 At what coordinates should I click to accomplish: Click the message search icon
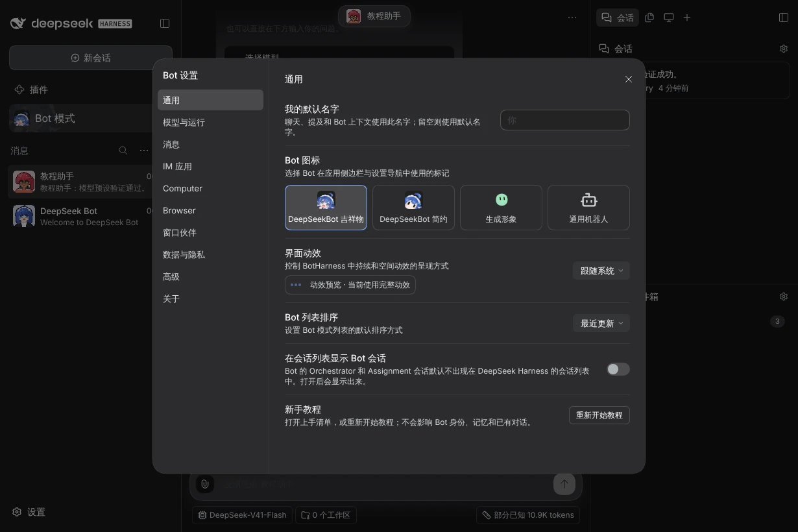(x=123, y=151)
